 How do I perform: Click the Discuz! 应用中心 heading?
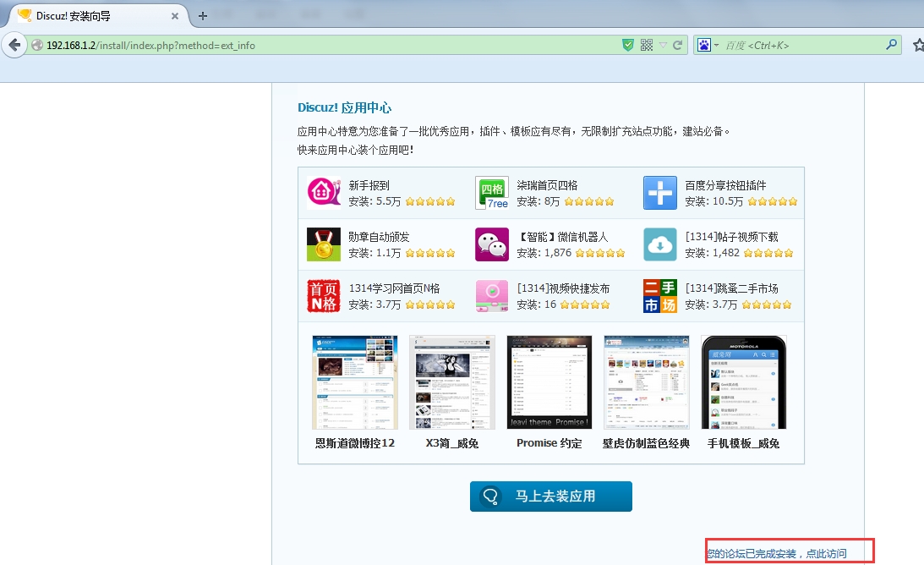point(344,107)
